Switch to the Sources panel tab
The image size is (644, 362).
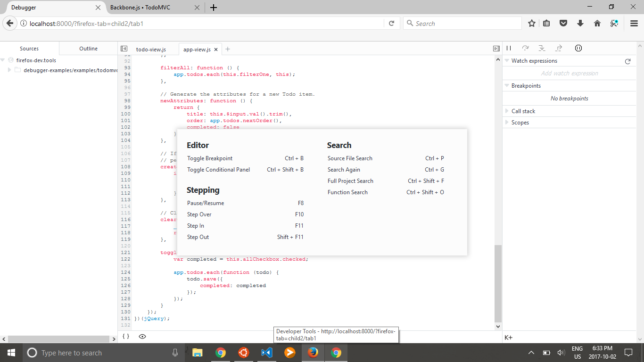click(x=29, y=49)
